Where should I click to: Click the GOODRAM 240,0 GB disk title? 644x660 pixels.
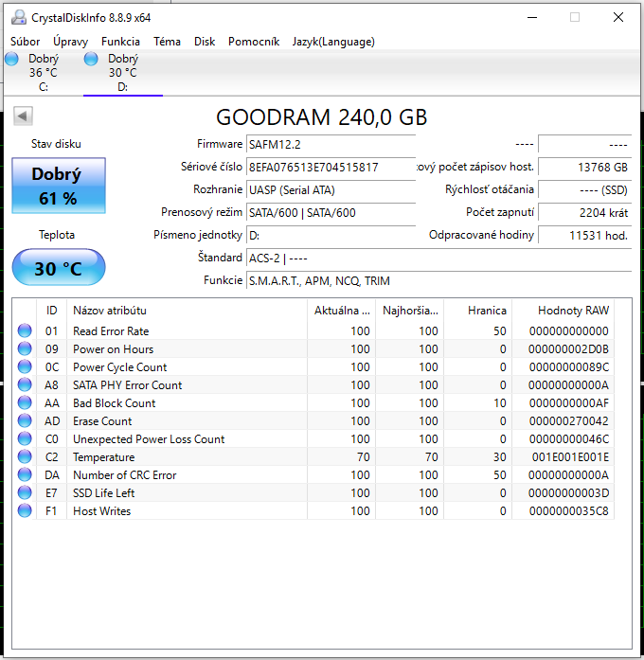[x=322, y=117]
